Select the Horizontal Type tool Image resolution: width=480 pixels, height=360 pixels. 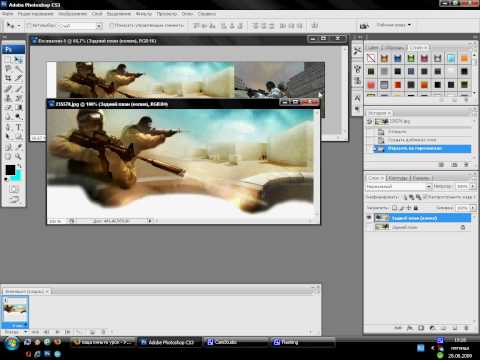click(19, 127)
